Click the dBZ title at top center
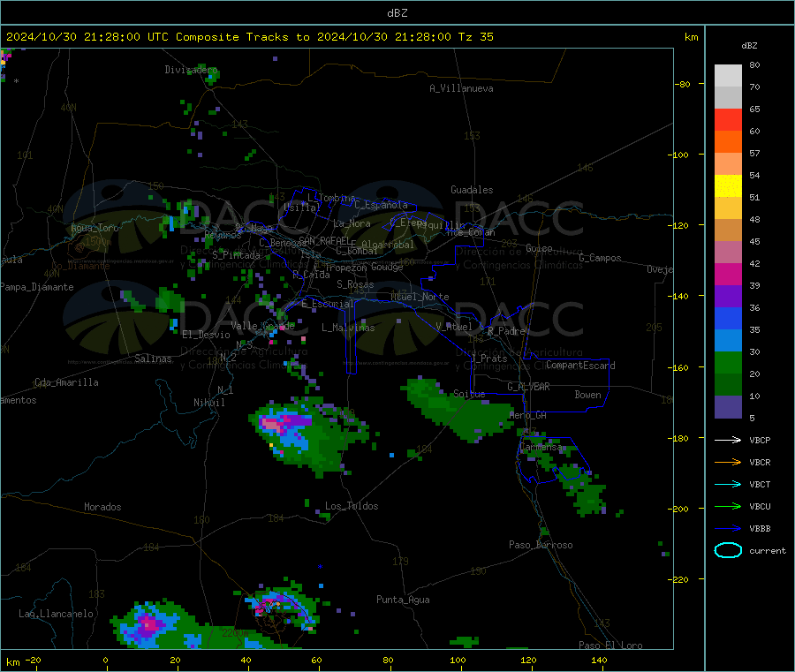The image size is (795, 672). pos(397,13)
